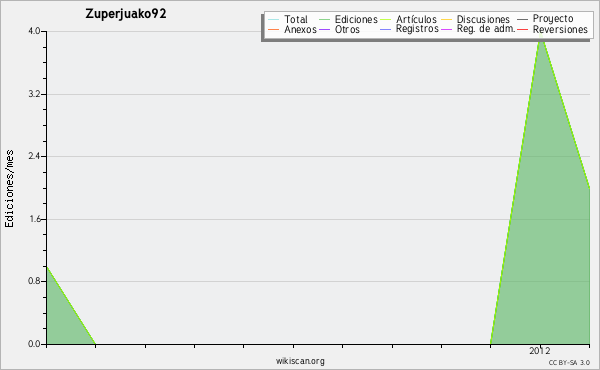The height and width of the screenshot is (370, 600).
Task: Click the Reg. de adm. legend label
Action: (x=486, y=29)
